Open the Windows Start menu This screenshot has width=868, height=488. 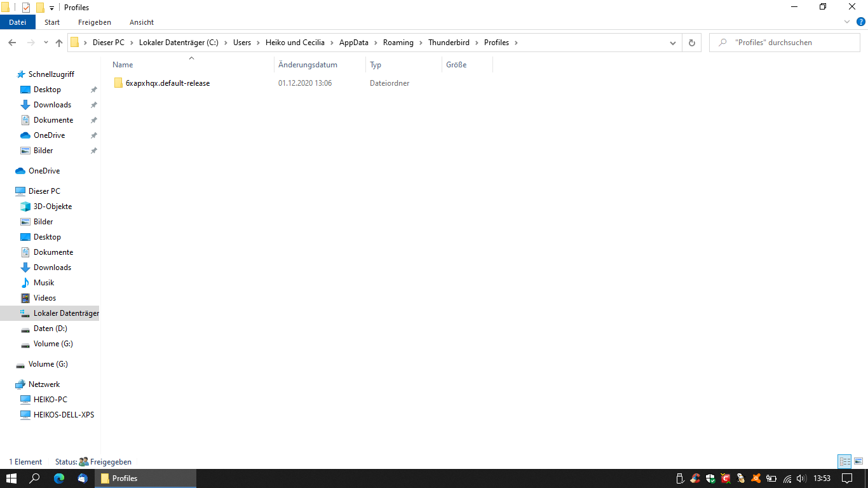click(x=11, y=478)
